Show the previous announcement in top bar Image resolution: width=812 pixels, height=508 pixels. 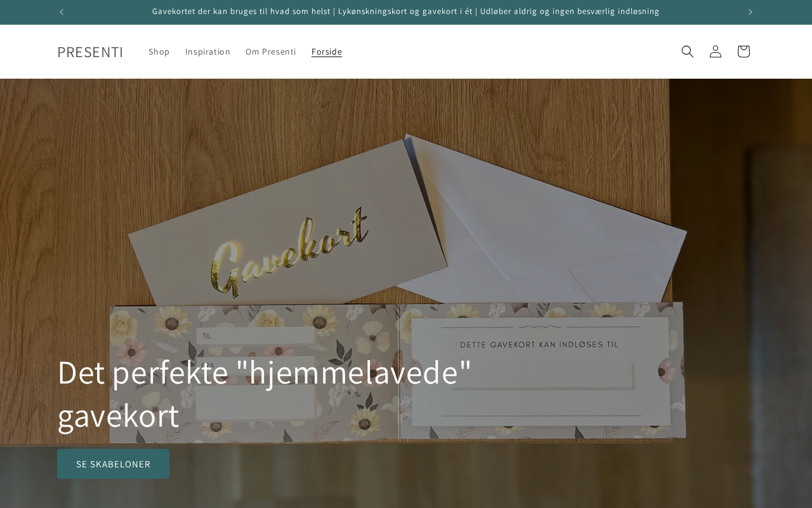point(62,12)
